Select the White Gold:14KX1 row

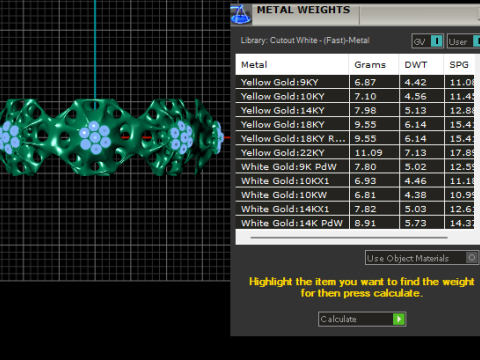pos(355,209)
